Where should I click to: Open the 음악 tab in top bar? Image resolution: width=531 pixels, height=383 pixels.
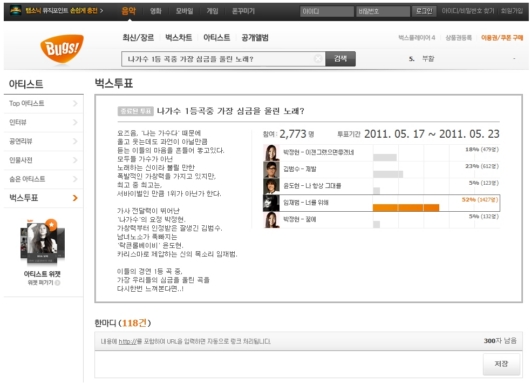[129, 11]
